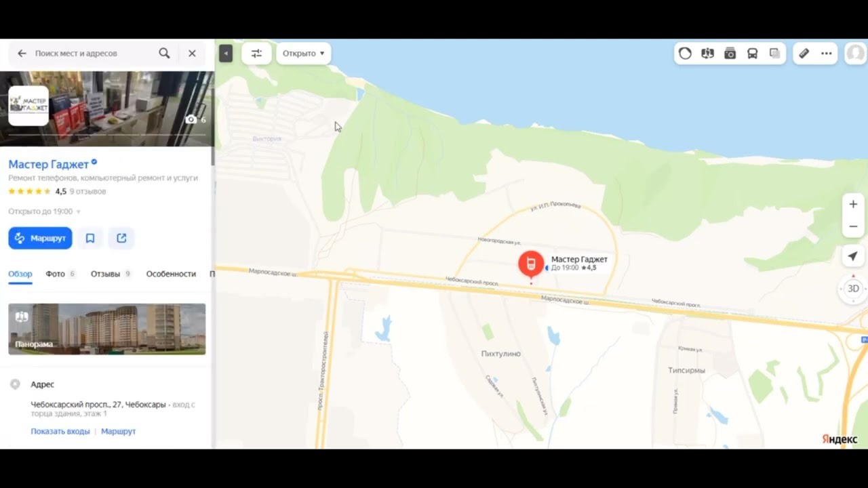Viewport: 868px width, 488px height.
Task: Toggle 3D map view
Action: (x=853, y=289)
